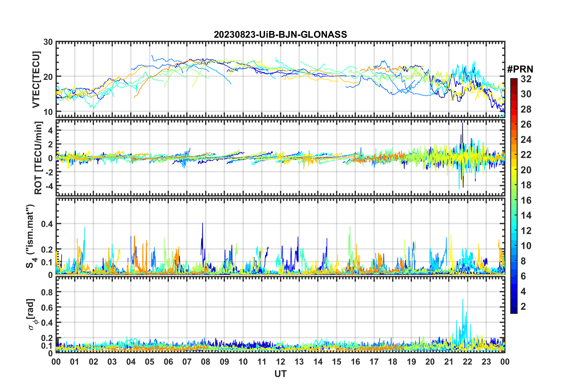Click PRN colorbar tick label "4"

[x=523, y=291]
